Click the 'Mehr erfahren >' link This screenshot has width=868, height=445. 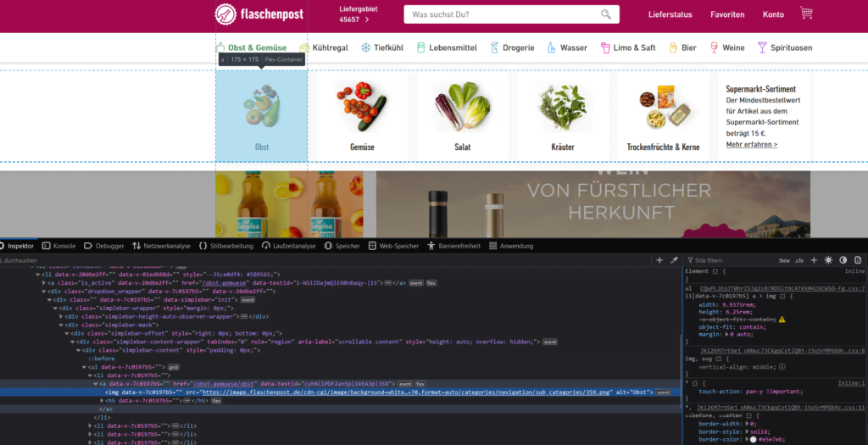[x=751, y=144]
